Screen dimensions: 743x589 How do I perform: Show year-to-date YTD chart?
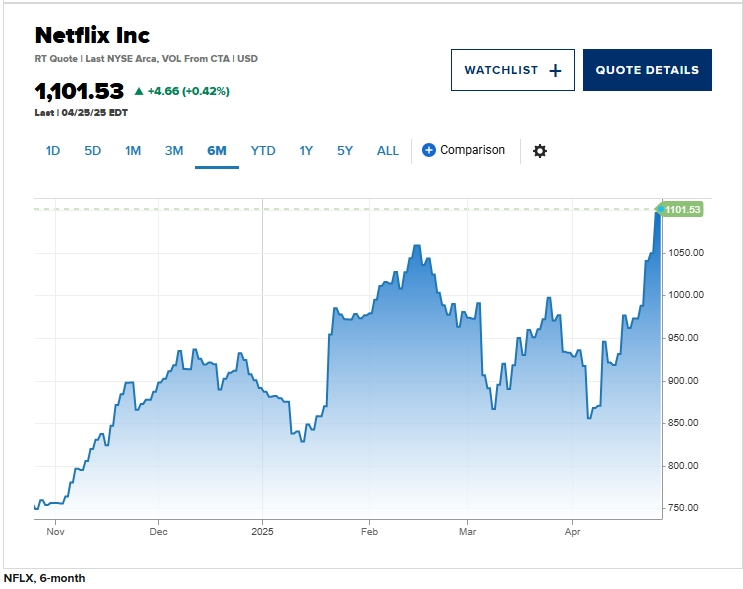(263, 151)
